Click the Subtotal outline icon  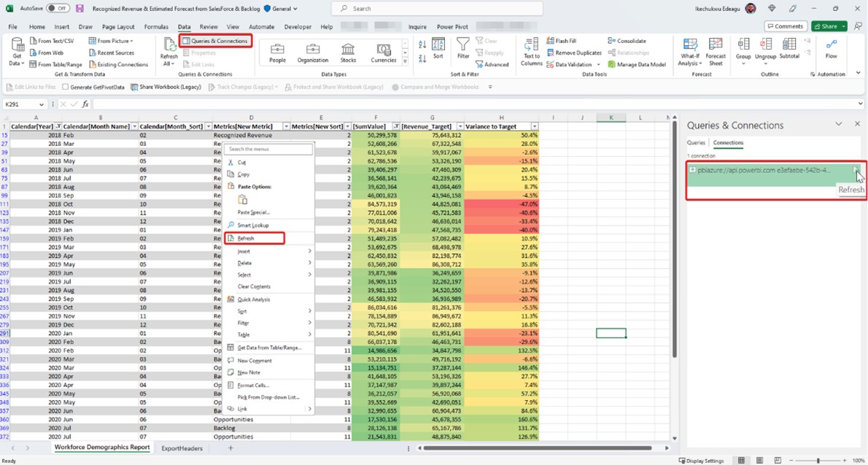point(789,45)
